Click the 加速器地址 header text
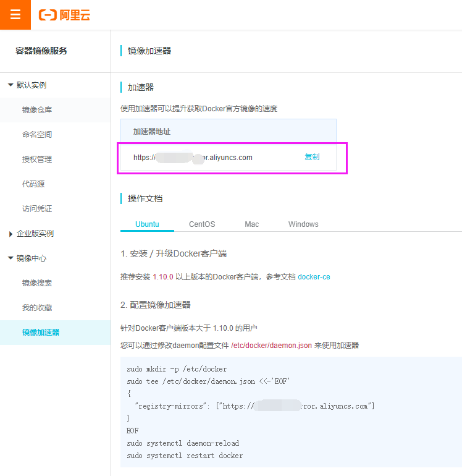This screenshot has height=476, width=462. 152,132
